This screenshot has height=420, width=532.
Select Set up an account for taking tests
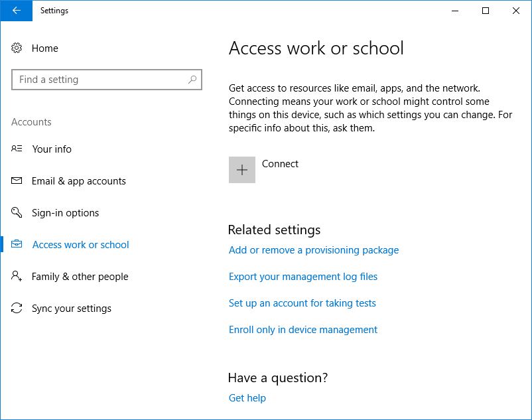tap(302, 303)
